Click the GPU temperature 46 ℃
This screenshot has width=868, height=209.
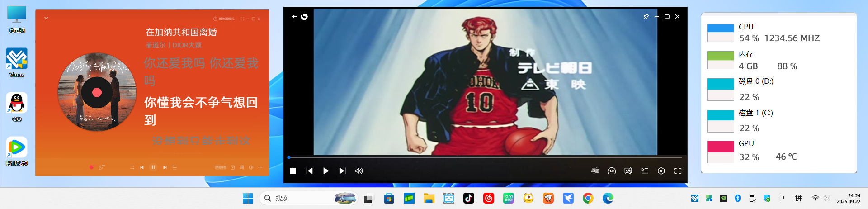pos(786,157)
